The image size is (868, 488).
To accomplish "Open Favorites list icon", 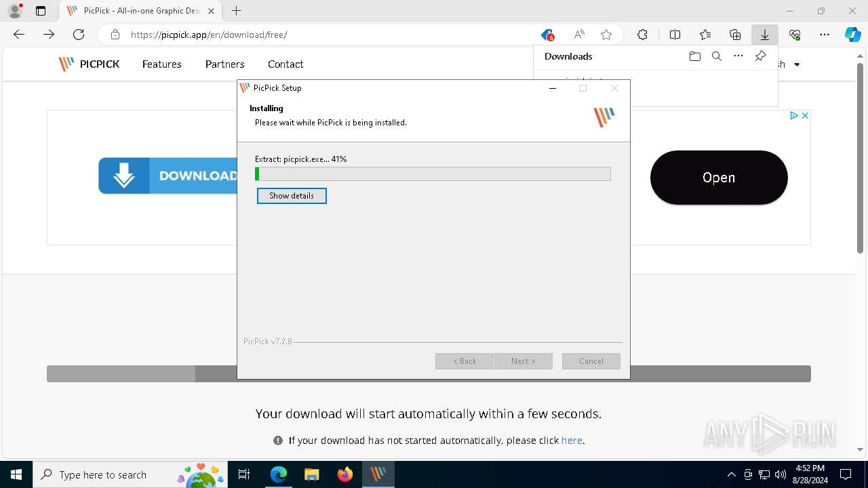I will (x=705, y=35).
